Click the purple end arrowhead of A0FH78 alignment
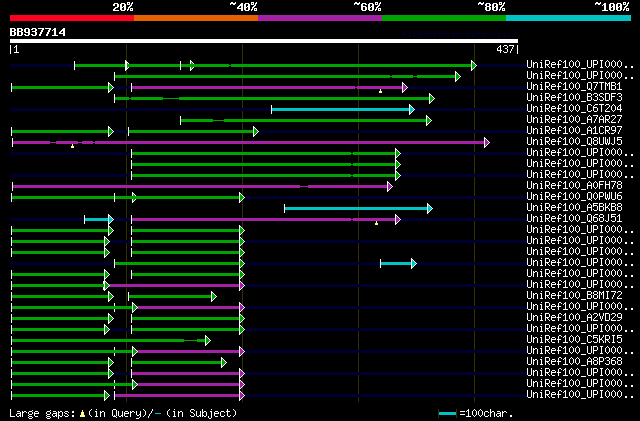The image size is (640, 421). click(x=390, y=187)
